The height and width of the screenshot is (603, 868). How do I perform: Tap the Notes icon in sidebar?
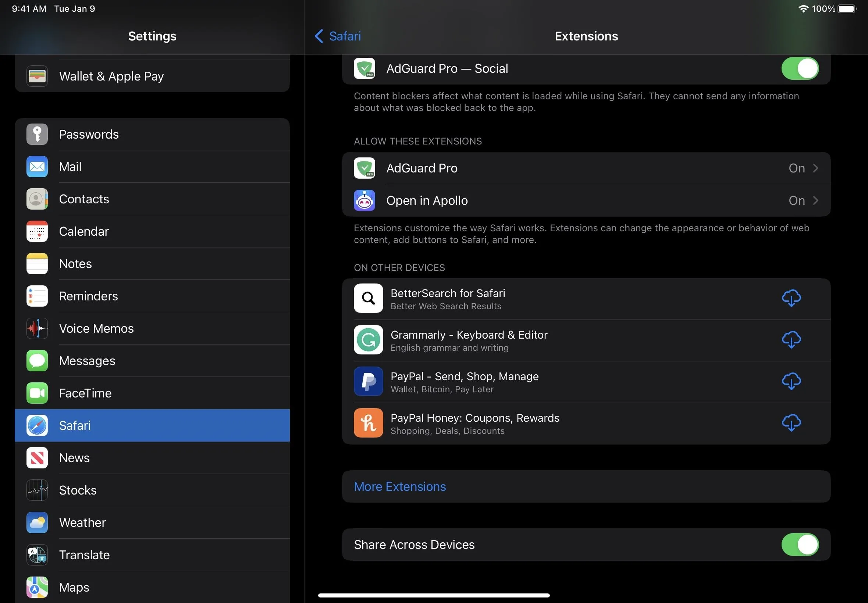point(37,264)
